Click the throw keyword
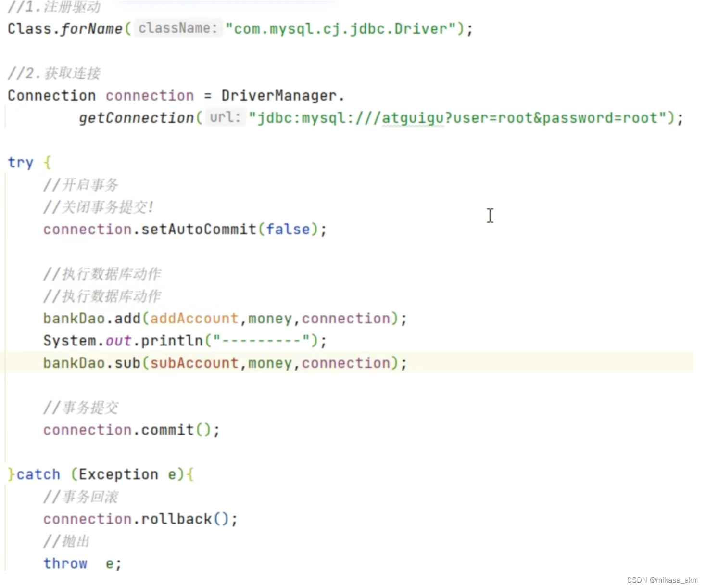Viewport: 706px width, 588px height. point(65,563)
